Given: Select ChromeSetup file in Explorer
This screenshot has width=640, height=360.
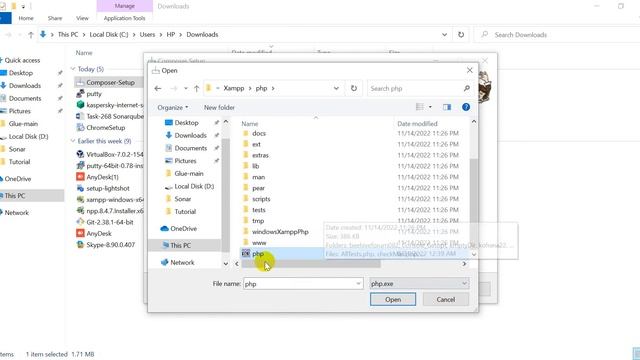Looking at the screenshot, I should tap(105, 127).
